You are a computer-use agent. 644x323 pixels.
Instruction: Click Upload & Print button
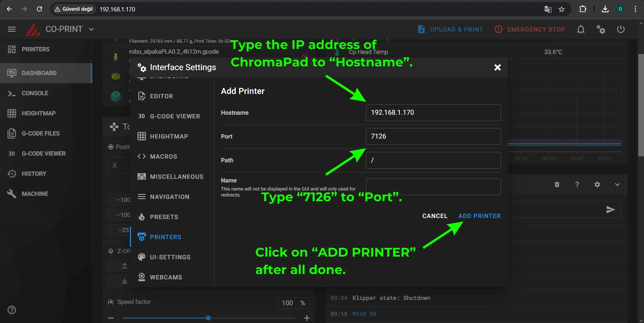click(x=450, y=29)
